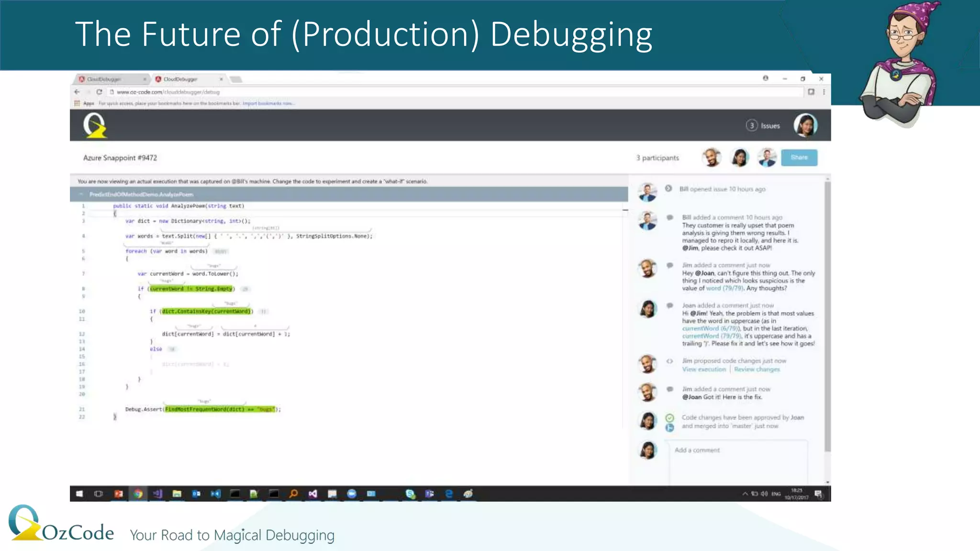Click the Review changes link
Viewport: 980px width, 551px height.
[x=757, y=369]
